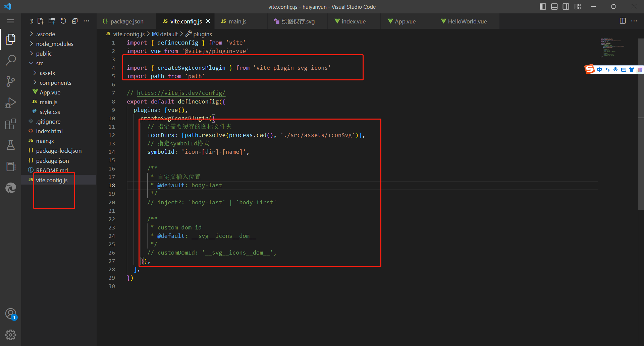The image size is (644, 346).
Task: Refresh the Explorer file tree
Action: click(x=63, y=21)
